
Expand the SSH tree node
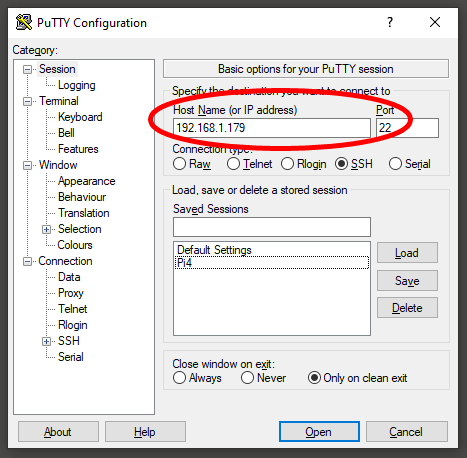46,341
